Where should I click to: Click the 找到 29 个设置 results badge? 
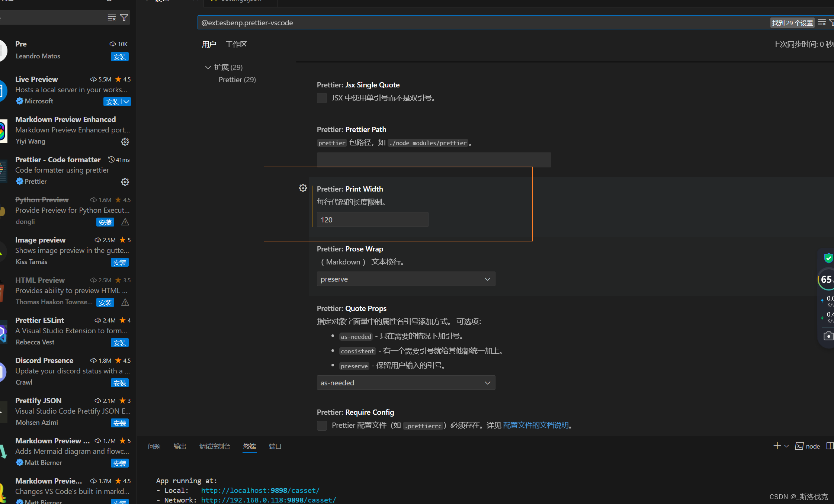coord(792,23)
